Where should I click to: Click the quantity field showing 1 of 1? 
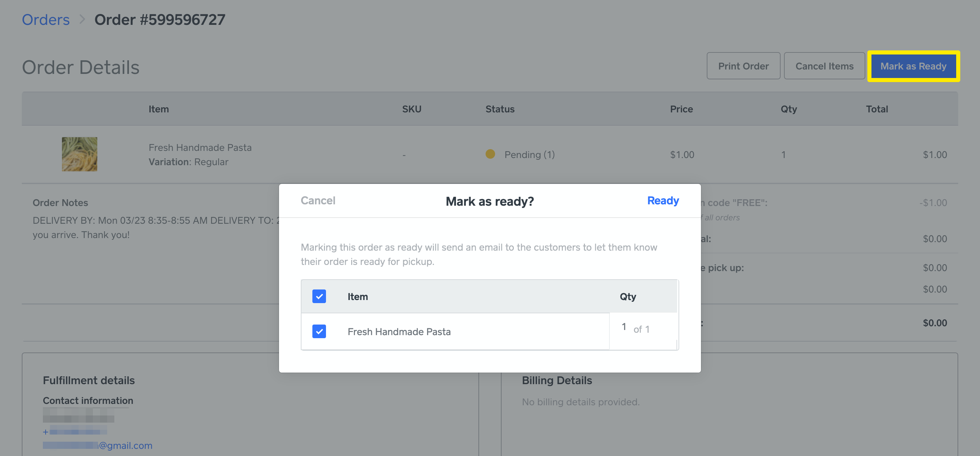(x=643, y=330)
